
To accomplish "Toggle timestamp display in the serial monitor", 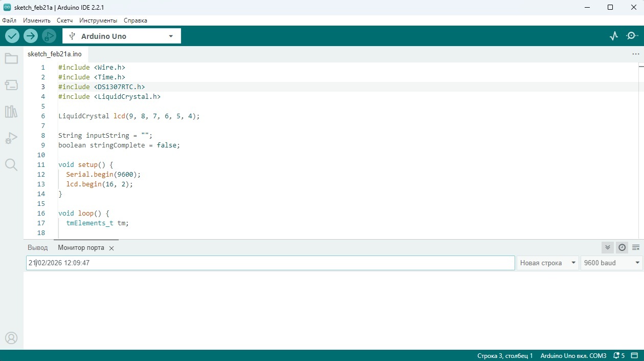I will click(622, 247).
